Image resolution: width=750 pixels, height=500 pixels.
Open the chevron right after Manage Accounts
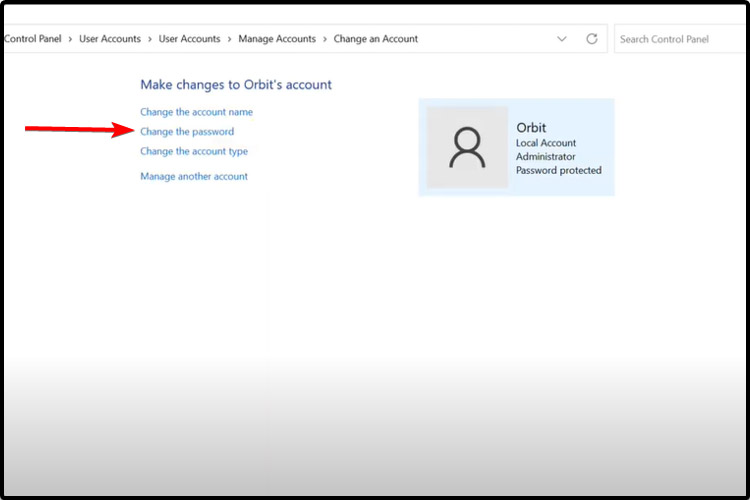pyautogui.click(x=324, y=39)
